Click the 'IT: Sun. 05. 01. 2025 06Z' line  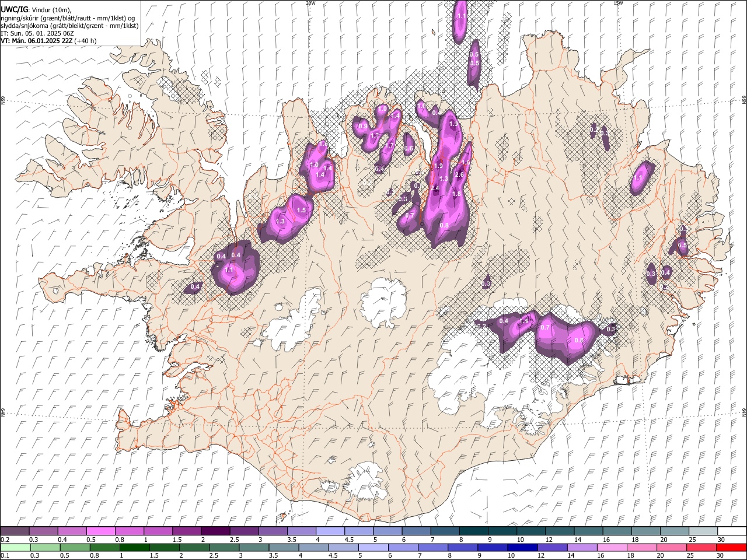pyautogui.click(x=37, y=33)
